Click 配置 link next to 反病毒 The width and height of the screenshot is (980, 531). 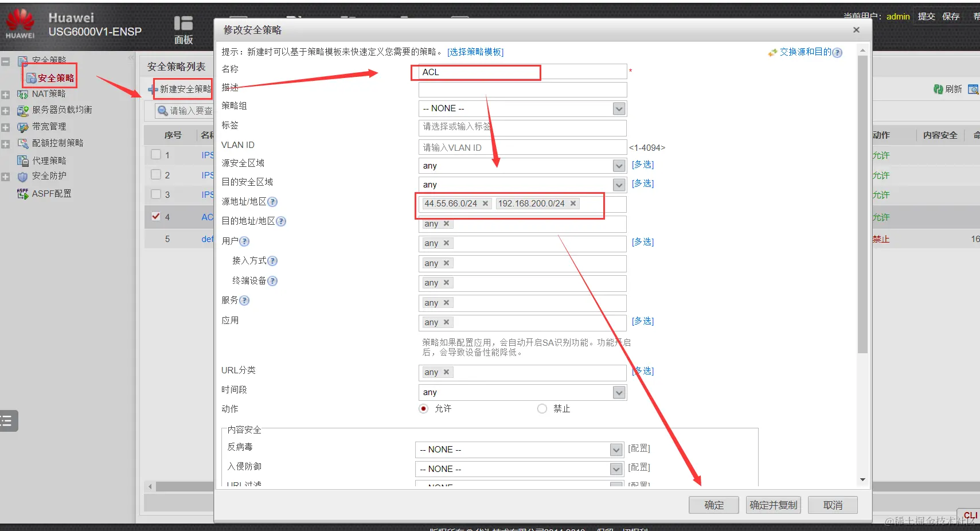pyautogui.click(x=639, y=448)
